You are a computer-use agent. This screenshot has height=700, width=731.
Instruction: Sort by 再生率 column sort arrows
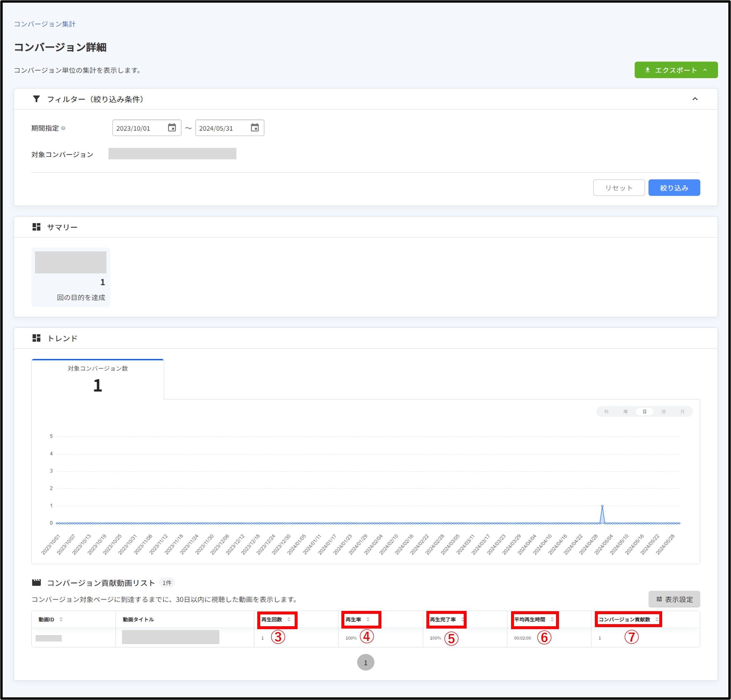coord(368,619)
